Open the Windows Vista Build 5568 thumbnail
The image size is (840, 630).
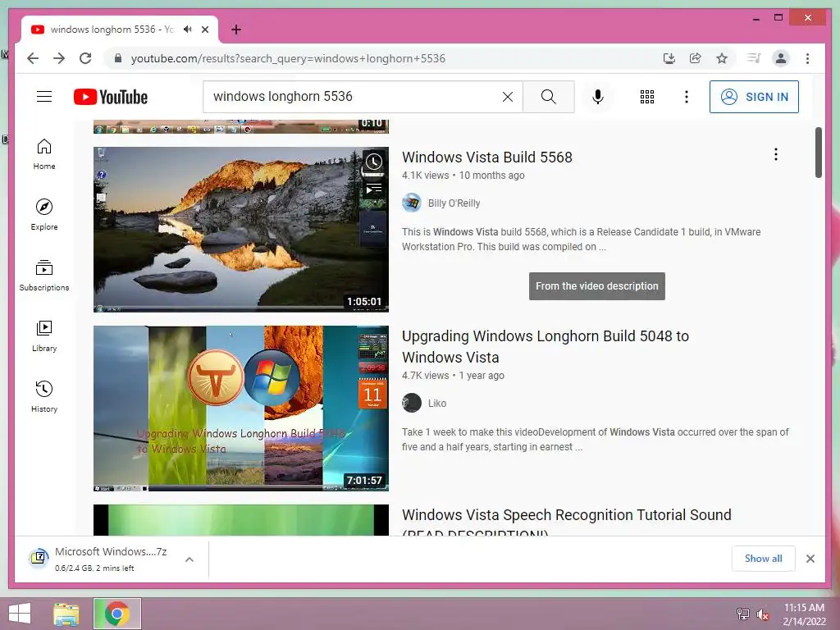tap(241, 230)
